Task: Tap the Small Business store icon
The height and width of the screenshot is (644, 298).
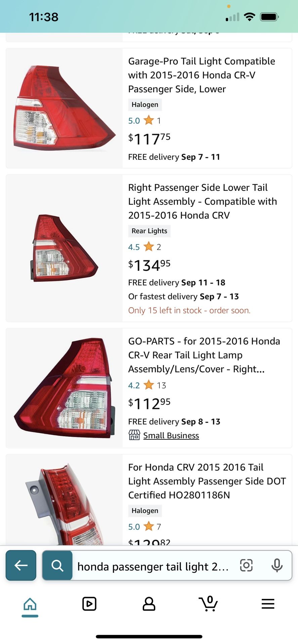Action: [x=134, y=435]
